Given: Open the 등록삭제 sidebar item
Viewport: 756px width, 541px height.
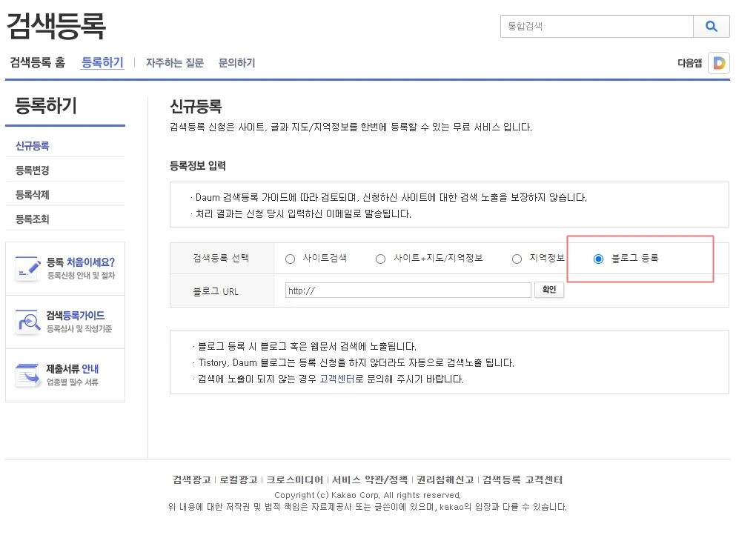Looking at the screenshot, I should pos(33,193).
